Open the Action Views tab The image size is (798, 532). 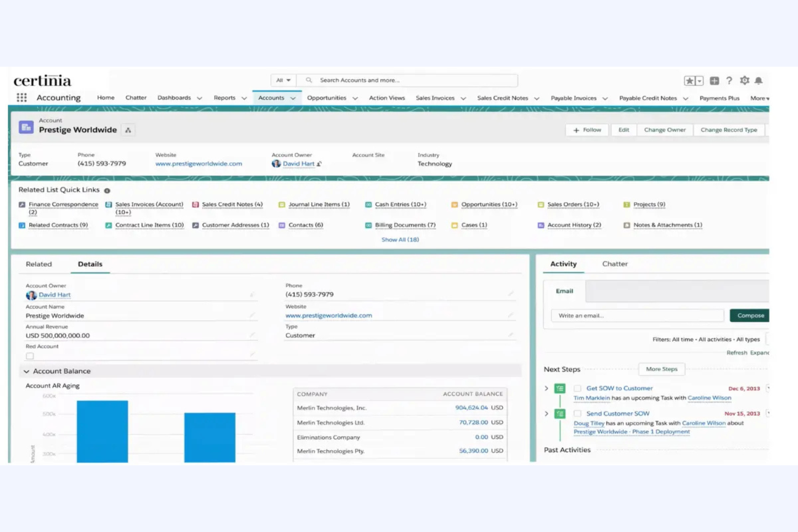point(387,98)
